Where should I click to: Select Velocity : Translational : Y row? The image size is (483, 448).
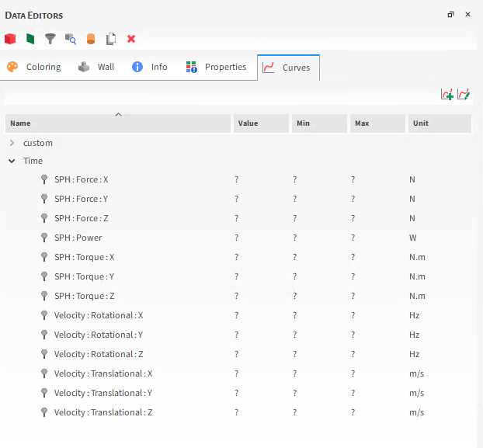pos(238,393)
